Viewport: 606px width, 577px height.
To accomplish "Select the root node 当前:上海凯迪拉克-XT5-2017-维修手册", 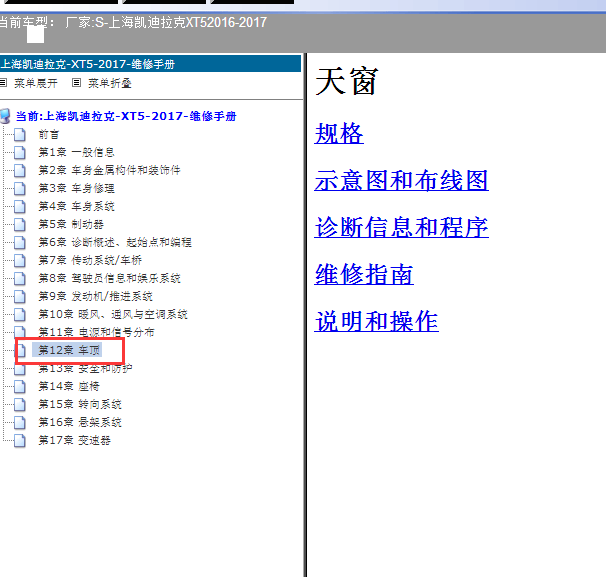I will (126, 116).
